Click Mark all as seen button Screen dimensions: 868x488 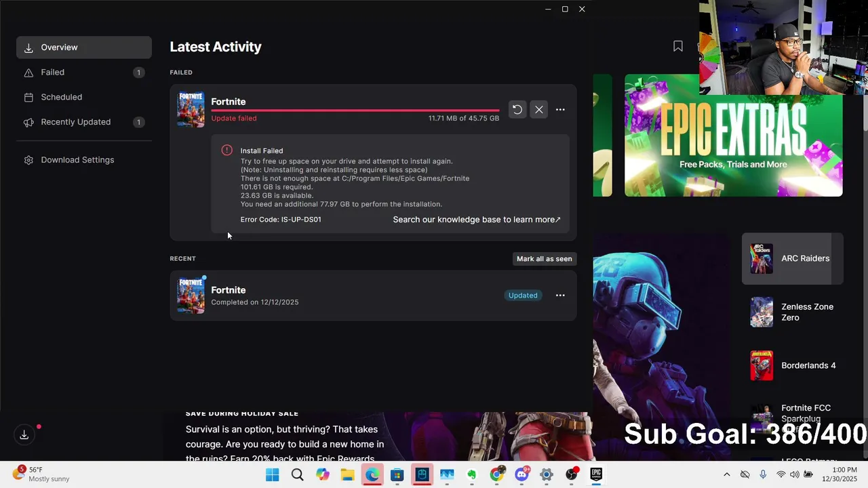544,259
